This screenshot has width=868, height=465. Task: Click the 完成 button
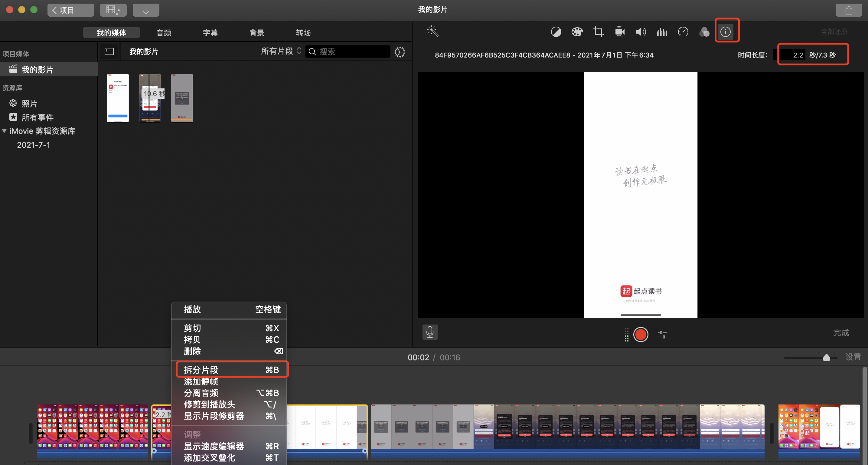tap(841, 332)
